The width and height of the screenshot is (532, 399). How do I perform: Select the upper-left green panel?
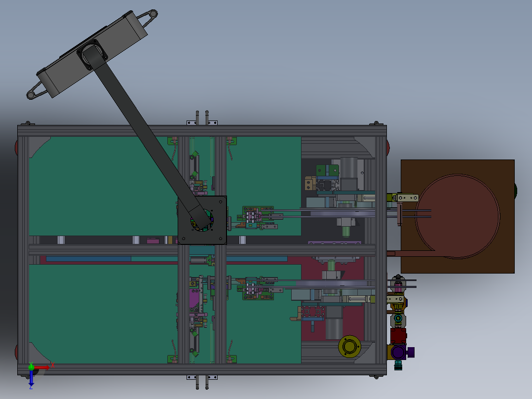tap(102, 186)
